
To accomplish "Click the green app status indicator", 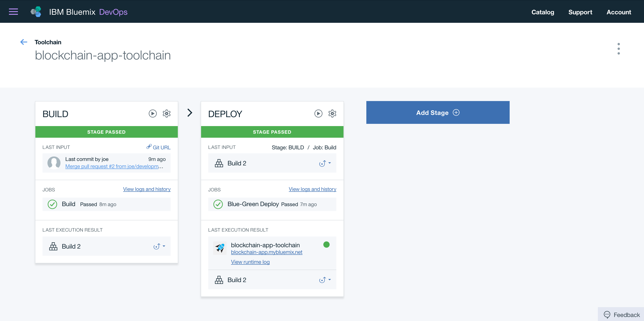I will click(326, 245).
